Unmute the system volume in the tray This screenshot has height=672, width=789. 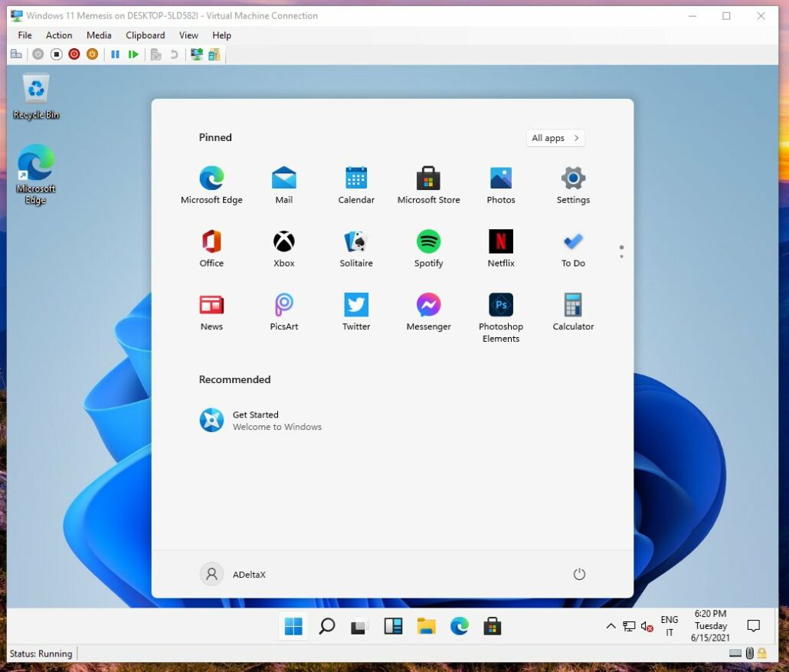pos(646,626)
